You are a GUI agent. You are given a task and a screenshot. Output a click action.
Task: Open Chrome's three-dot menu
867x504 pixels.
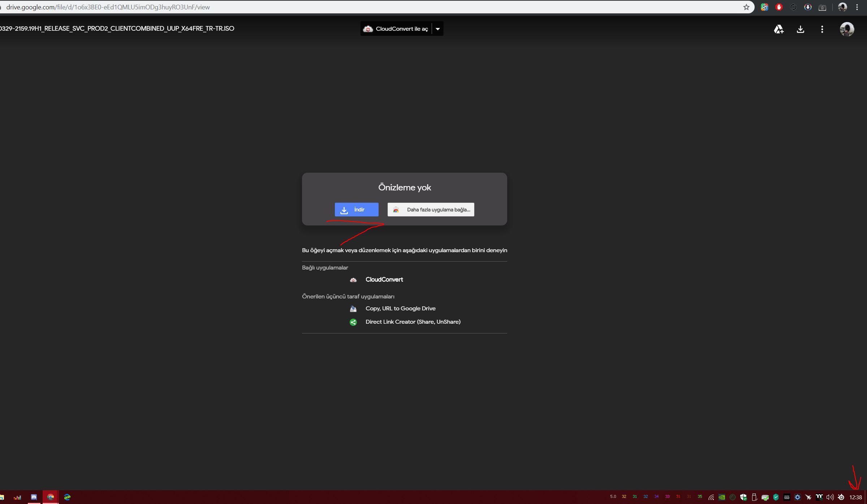coord(857,7)
